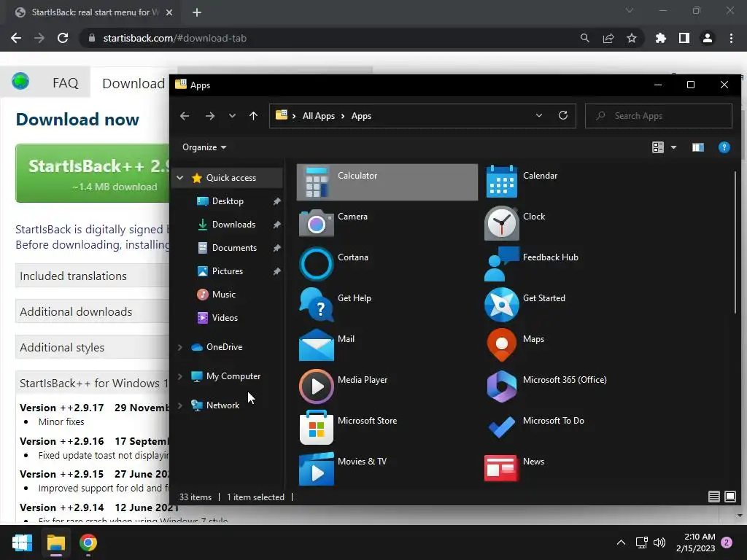This screenshot has width=747, height=560.
Task: Select the Mail app icon
Action: 317,346
